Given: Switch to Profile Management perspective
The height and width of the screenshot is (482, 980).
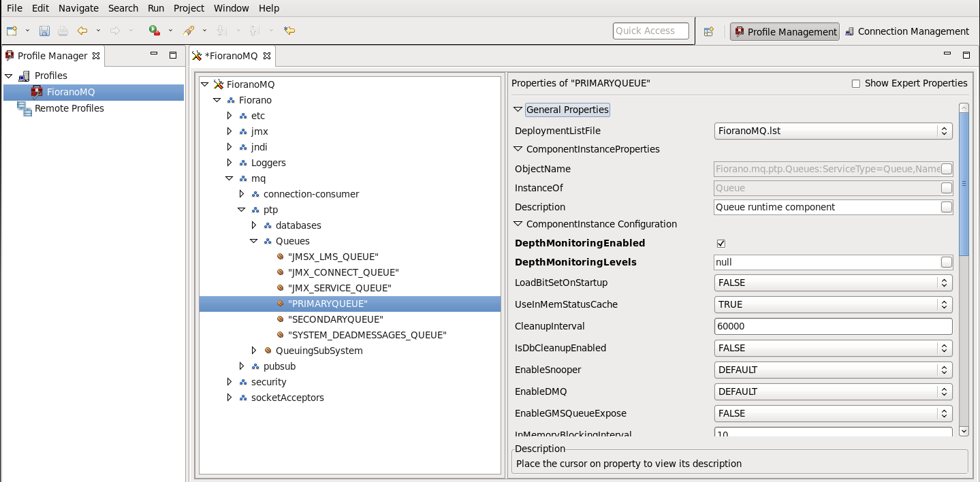Looking at the screenshot, I should (785, 31).
